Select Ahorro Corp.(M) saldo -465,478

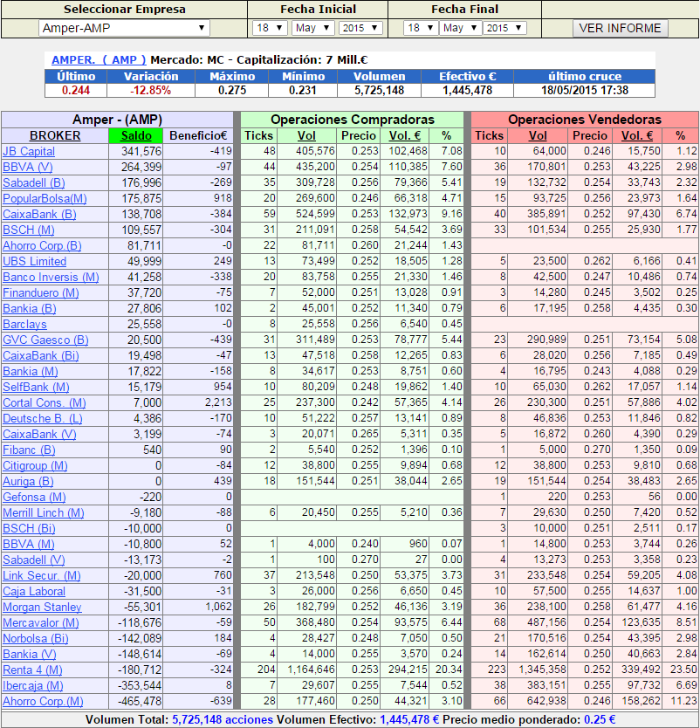140,702
